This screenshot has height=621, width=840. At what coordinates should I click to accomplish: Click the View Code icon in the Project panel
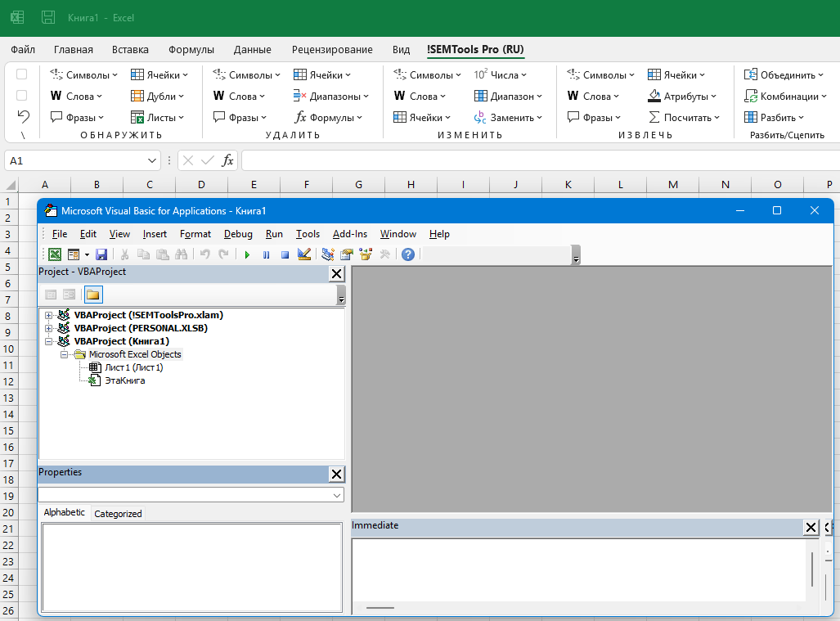pos(51,295)
